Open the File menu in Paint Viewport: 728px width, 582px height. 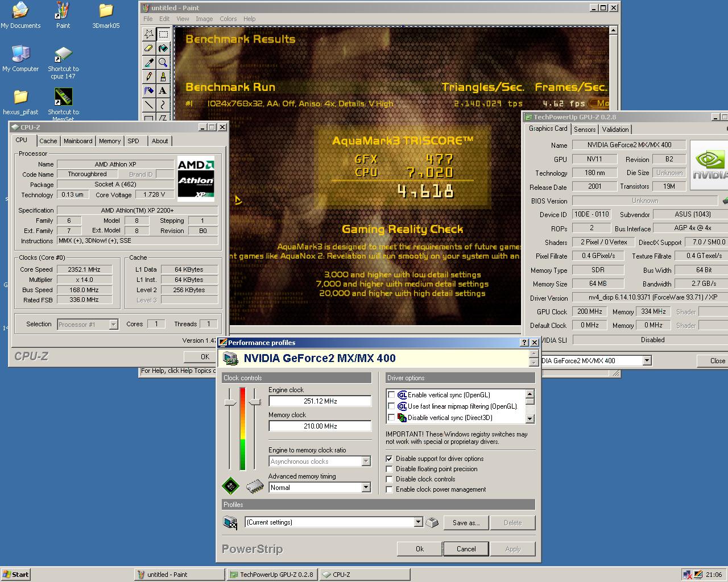click(148, 19)
